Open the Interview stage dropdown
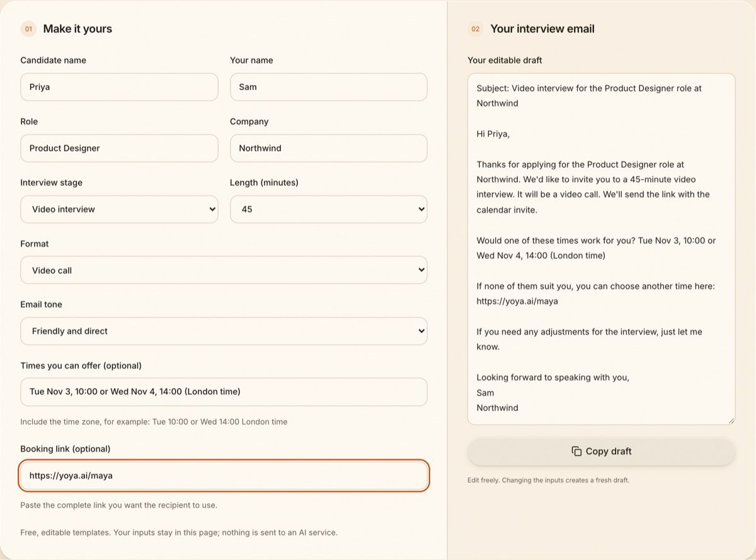 point(119,209)
